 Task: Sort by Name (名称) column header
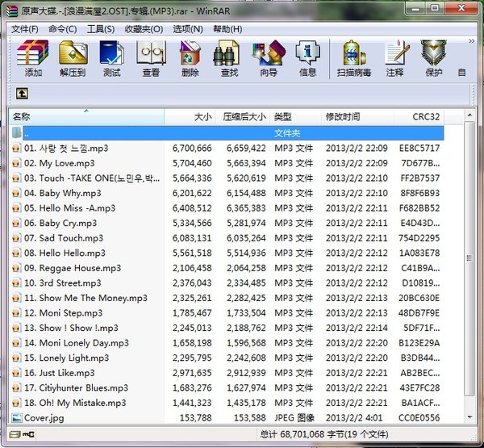pos(86,117)
